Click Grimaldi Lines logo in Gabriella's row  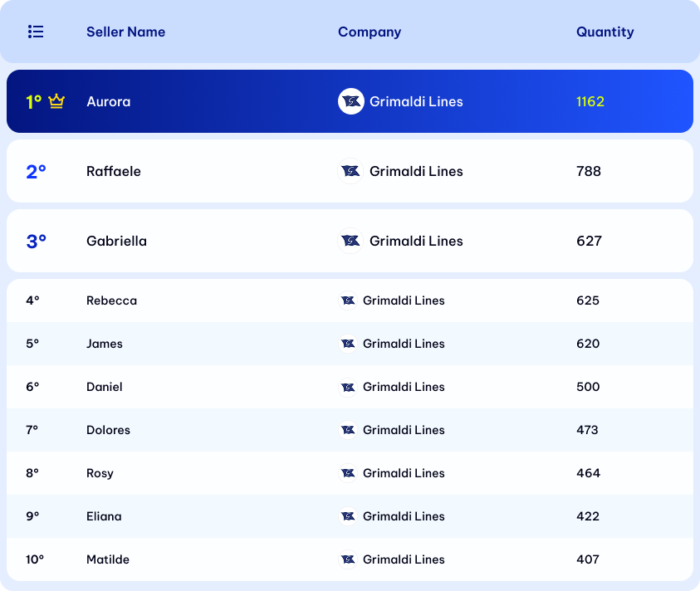351,241
